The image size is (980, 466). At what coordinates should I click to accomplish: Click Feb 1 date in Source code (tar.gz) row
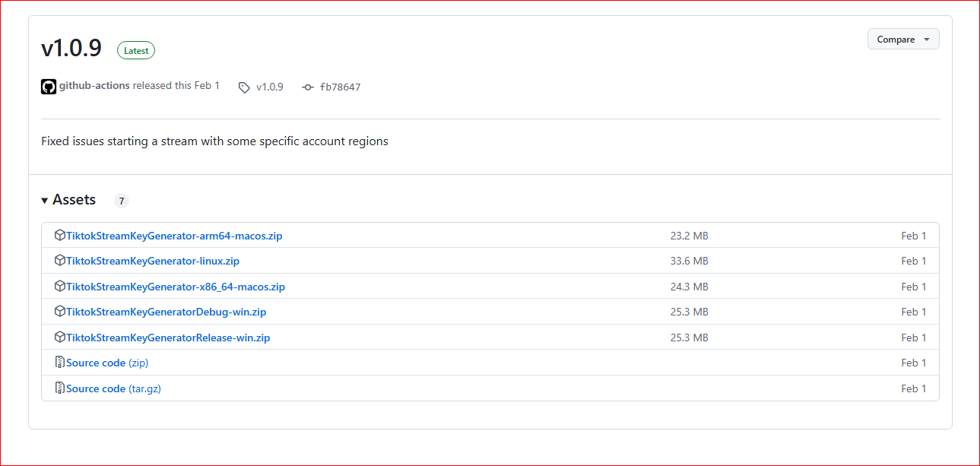(914, 388)
